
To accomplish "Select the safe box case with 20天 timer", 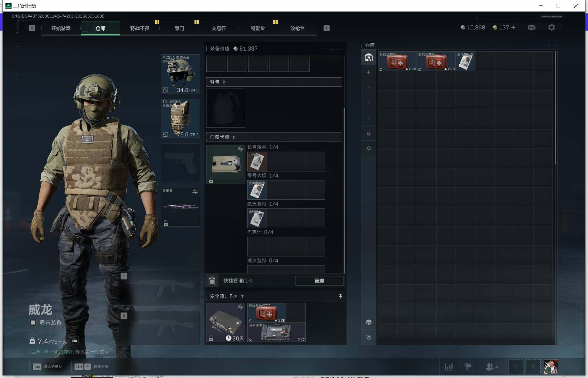I will [225, 323].
